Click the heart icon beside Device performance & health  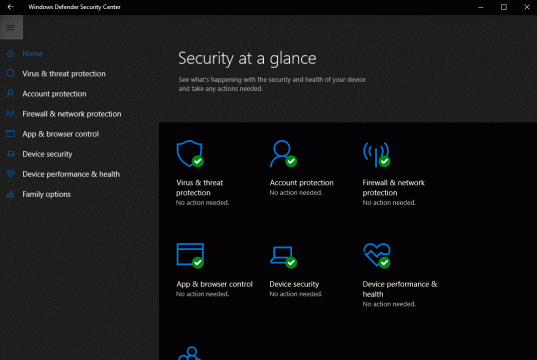point(11,174)
